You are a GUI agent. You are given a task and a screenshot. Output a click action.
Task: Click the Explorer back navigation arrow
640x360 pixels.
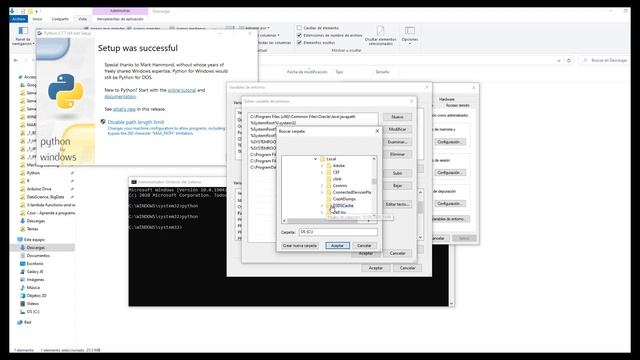[16, 60]
